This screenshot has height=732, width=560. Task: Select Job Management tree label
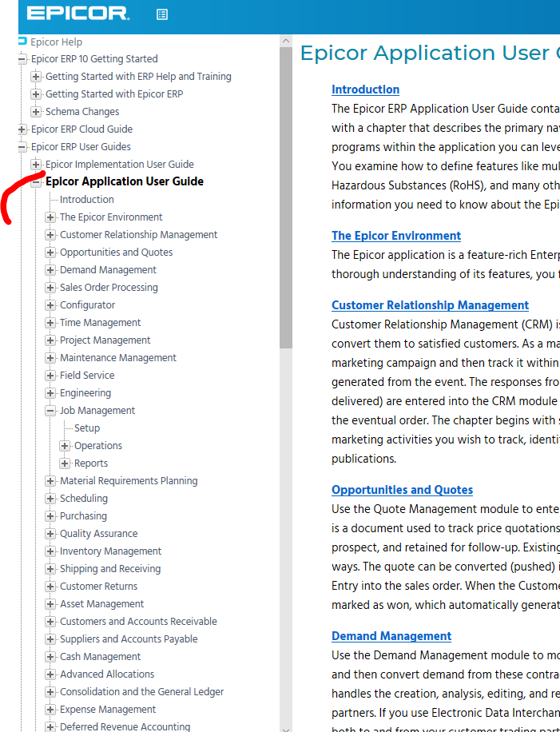[97, 410]
